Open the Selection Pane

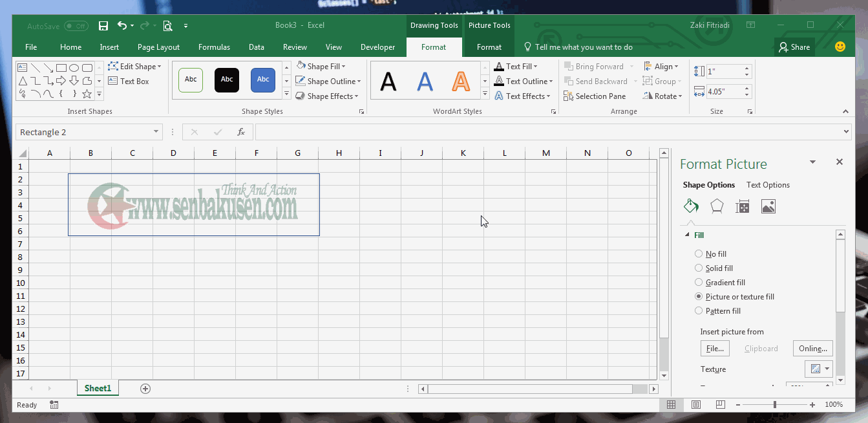point(595,96)
